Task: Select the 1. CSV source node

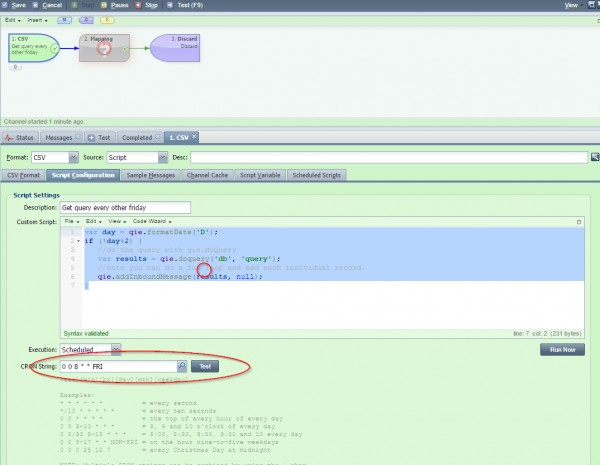Action: pyautogui.click(x=34, y=48)
